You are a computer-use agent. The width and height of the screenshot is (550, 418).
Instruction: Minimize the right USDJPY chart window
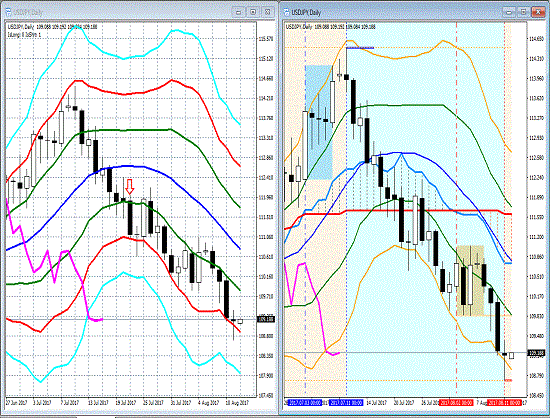509,12
